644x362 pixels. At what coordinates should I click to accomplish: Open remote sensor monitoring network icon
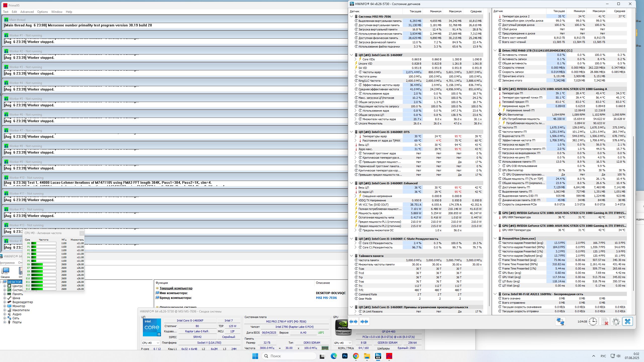click(x=560, y=322)
